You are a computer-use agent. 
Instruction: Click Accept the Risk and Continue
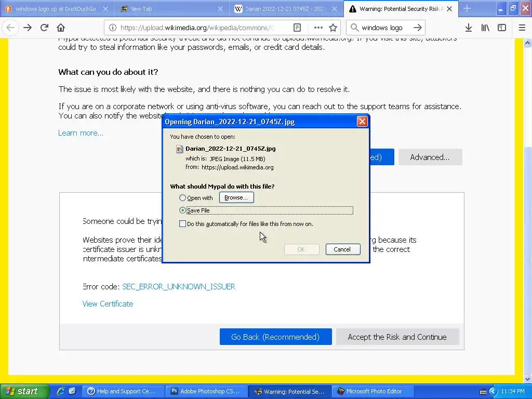[x=397, y=337]
